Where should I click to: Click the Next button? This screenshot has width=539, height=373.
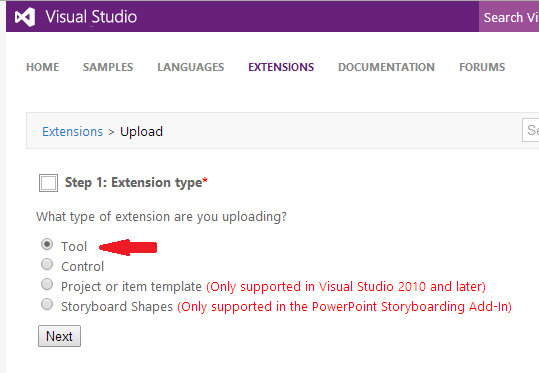(59, 336)
